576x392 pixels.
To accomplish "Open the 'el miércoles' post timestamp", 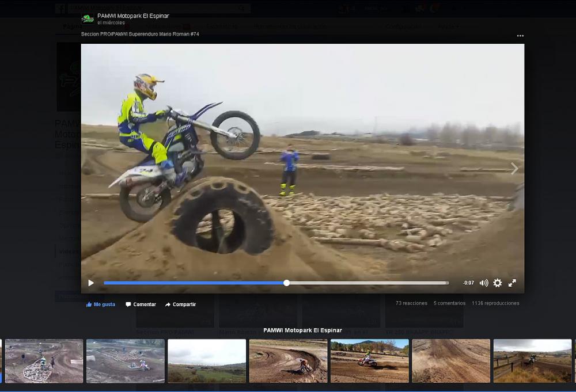I will [111, 23].
